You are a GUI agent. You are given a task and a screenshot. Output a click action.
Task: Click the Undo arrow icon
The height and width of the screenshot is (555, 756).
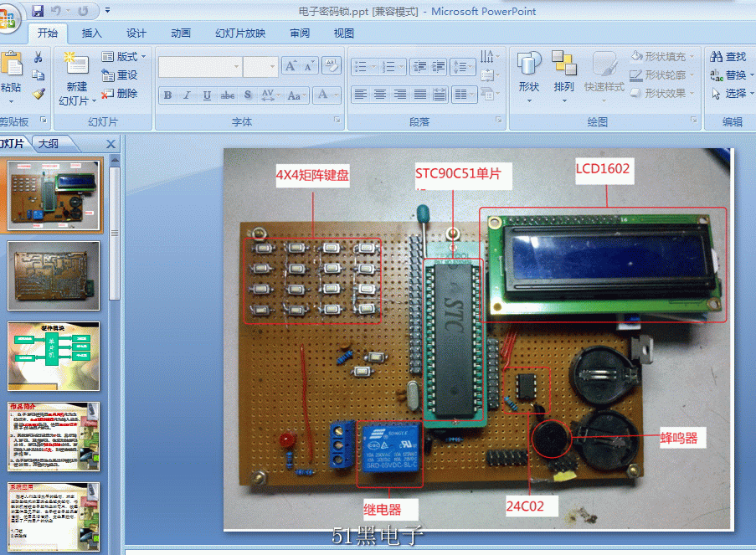pyautogui.click(x=56, y=11)
